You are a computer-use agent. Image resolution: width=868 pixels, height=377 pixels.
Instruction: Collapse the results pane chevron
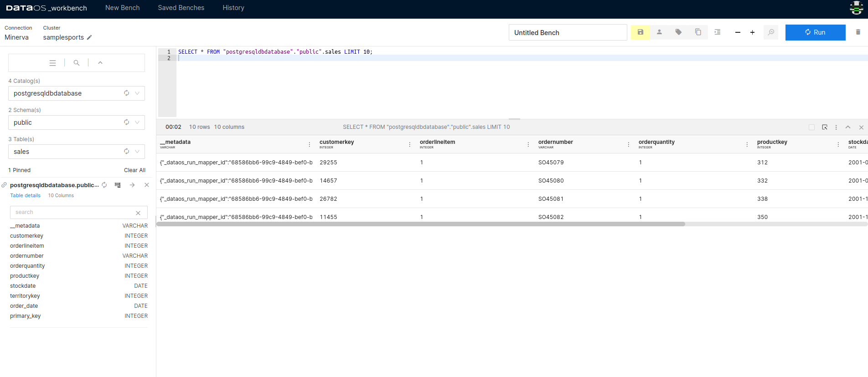(848, 127)
